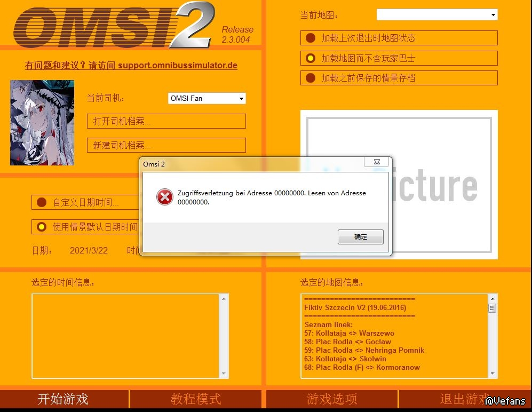
Task: Click the OMSI 2 logo
Action: [x=115, y=26]
